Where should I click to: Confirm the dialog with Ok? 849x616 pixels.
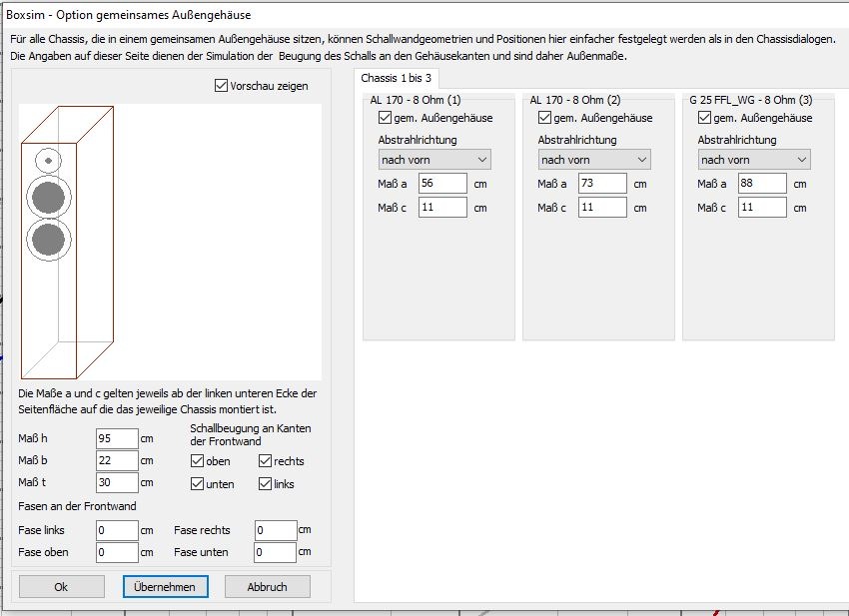coord(62,587)
